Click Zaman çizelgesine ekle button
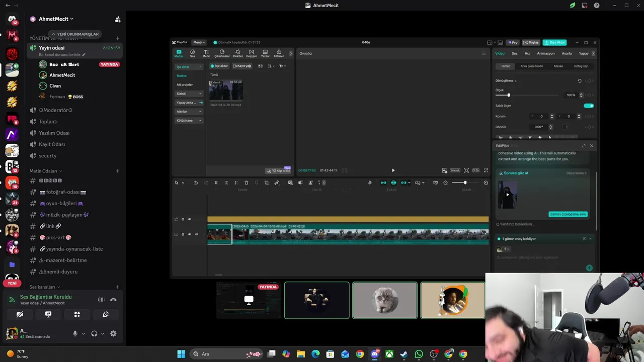This screenshot has width=644, height=362. pyautogui.click(x=568, y=214)
